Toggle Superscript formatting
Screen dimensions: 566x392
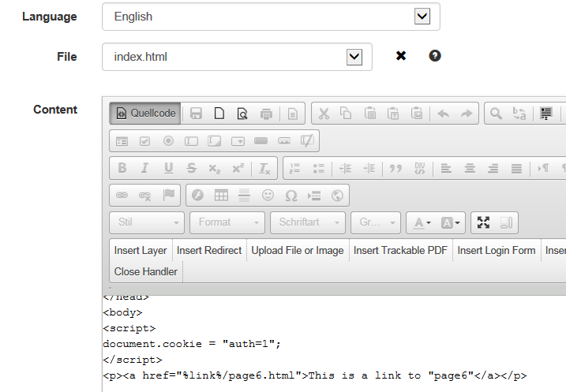(x=238, y=168)
